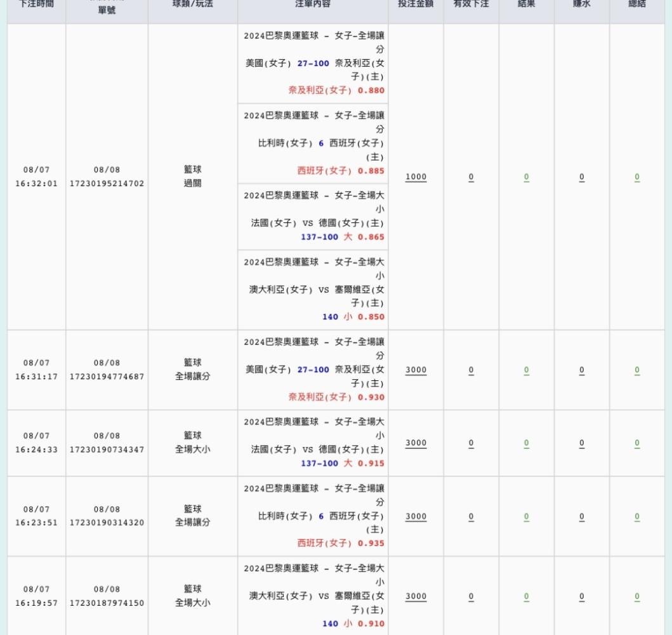672x635 pixels.
Task: Click the total 137-100 in the 16:24:33 row
Action: coord(320,463)
